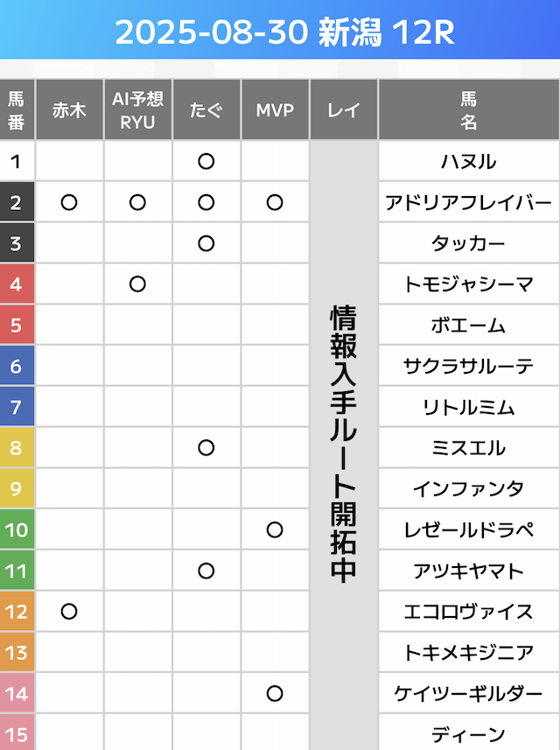The image size is (560, 750).
Task: Select the たぐ column header
Action: (206, 110)
